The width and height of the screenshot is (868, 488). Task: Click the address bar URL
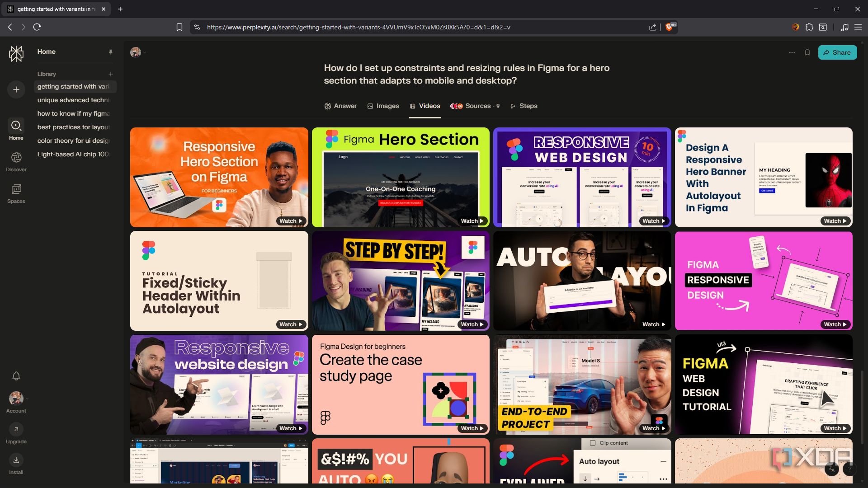click(x=359, y=27)
